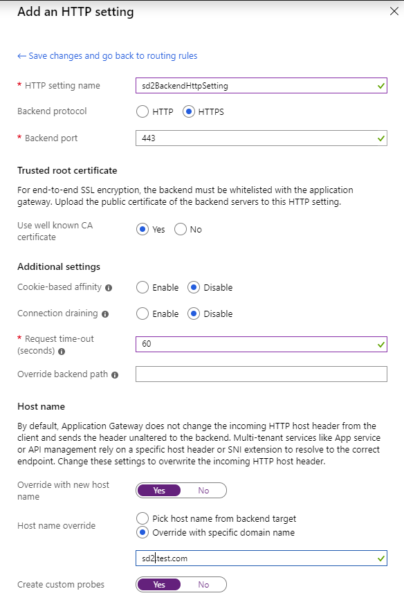Image resolution: width=404 pixels, height=600 pixels.
Task: Set Create custom probes to No
Action: point(204,585)
